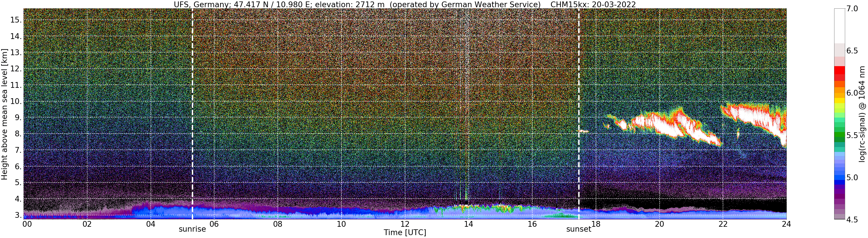Viewport: 868px width, 238px height.
Task: Click the time tick '06'
Action: pyautogui.click(x=214, y=224)
